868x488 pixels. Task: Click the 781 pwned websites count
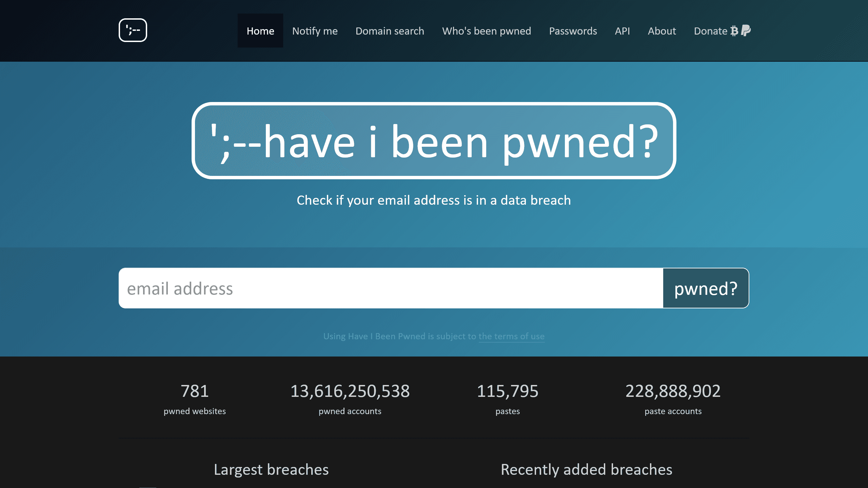pyautogui.click(x=195, y=391)
